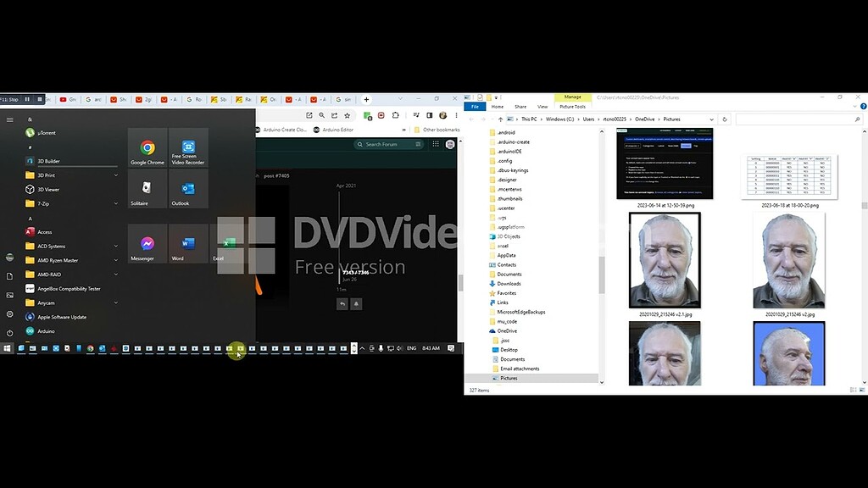
Task: Click the reply arrow under forum post 7405
Action: (x=342, y=302)
